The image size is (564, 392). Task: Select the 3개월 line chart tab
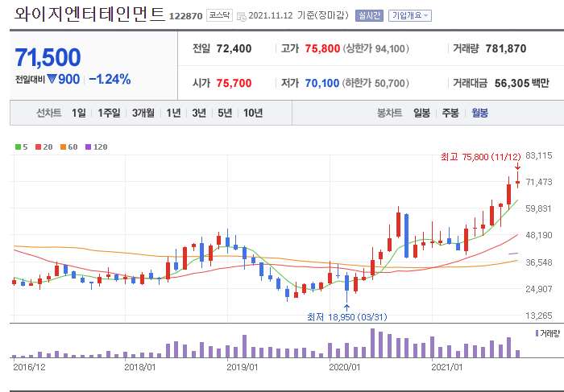143,113
